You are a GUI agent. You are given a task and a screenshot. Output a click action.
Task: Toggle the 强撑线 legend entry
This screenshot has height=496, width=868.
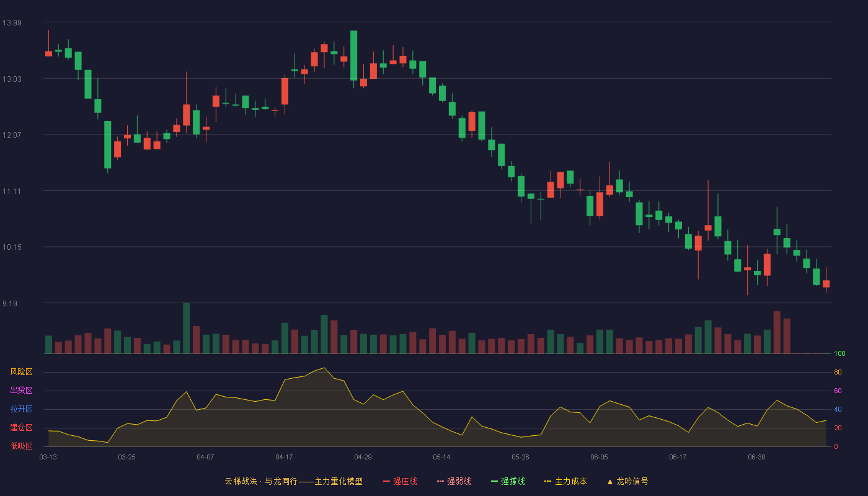click(508, 481)
